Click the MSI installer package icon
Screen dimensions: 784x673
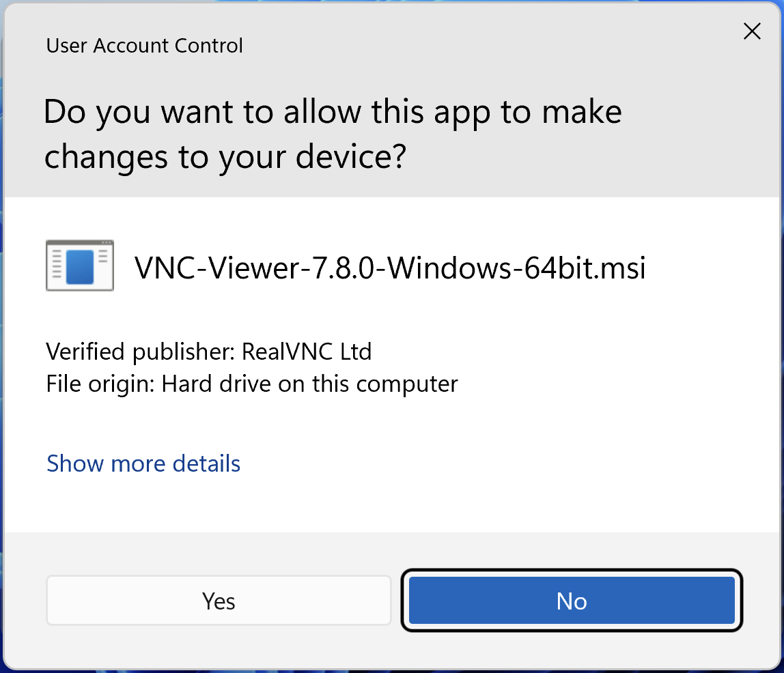click(80, 266)
